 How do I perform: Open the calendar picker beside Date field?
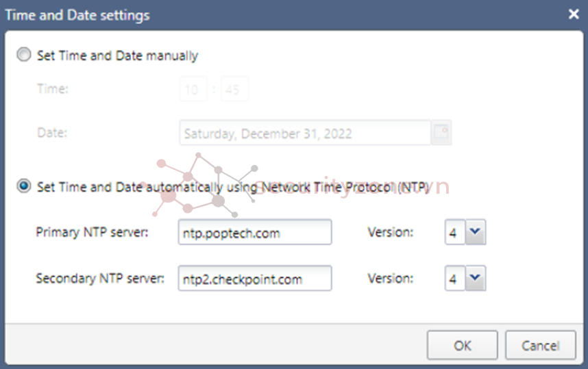pos(441,132)
